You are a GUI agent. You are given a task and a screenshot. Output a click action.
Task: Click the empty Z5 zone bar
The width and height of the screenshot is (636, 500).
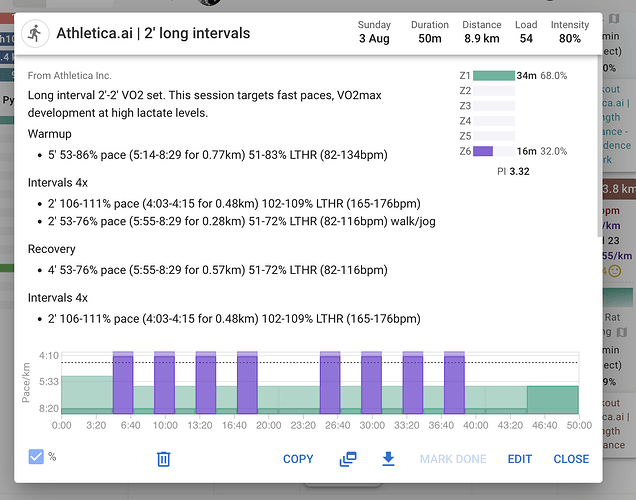tap(494, 136)
